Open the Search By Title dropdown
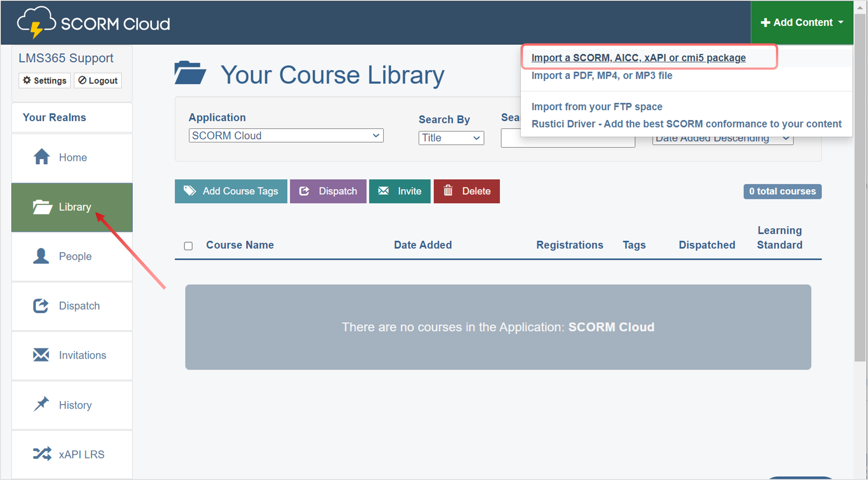 451,138
